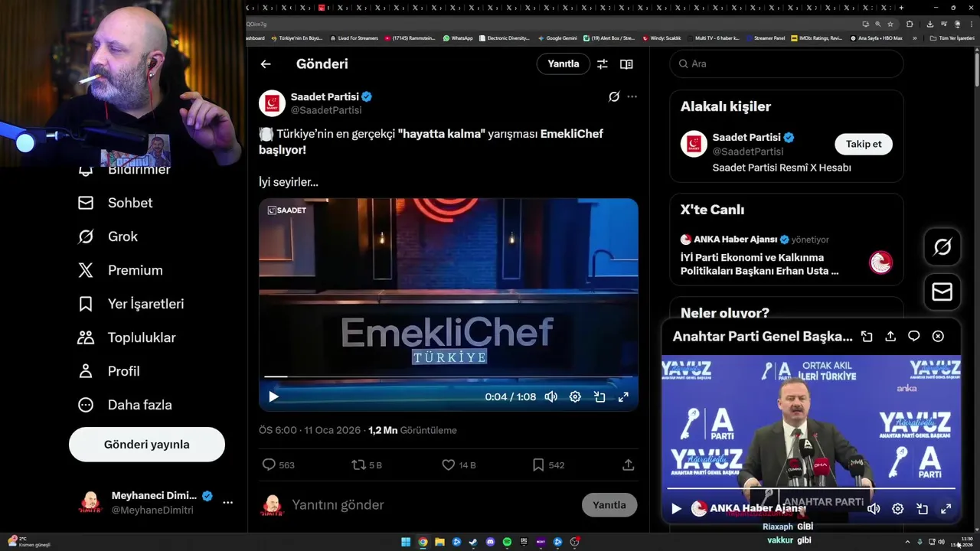Open a new Chrome tab with plus
Image resolution: width=980 pixels, height=551 pixels.
click(x=901, y=8)
